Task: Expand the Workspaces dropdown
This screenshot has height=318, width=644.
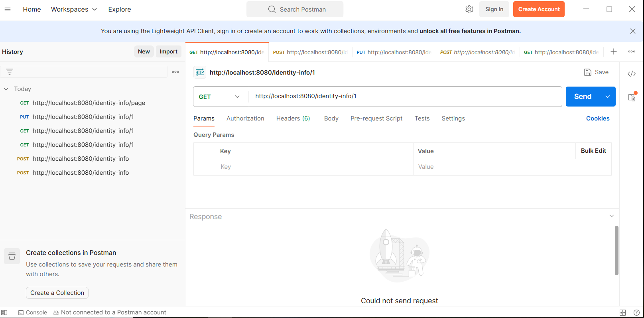Action: (x=74, y=9)
